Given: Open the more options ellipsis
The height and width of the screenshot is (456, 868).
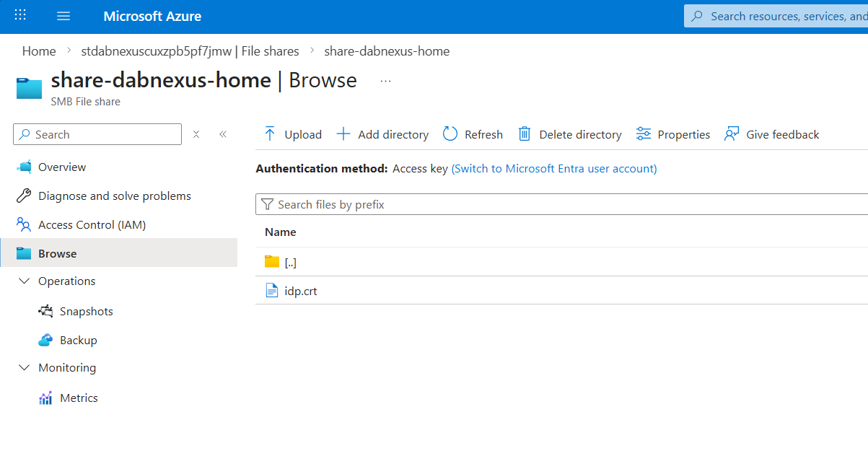Looking at the screenshot, I should pyautogui.click(x=385, y=81).
